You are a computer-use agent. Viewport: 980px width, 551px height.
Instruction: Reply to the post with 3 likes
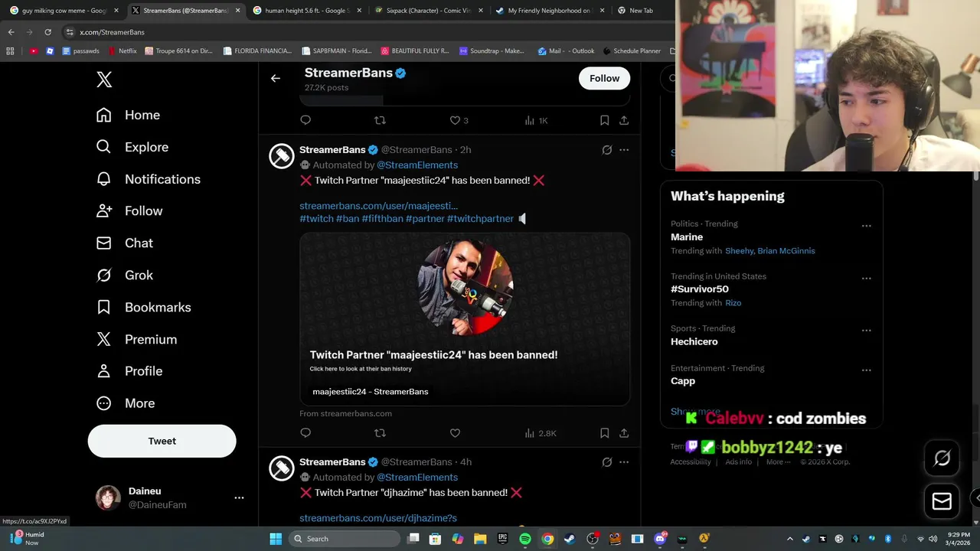coord(305,120)
